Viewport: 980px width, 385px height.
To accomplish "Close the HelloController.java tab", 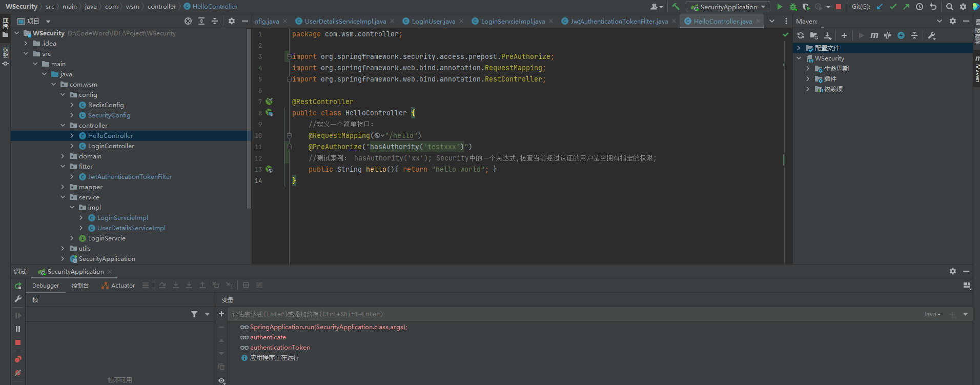I will [758, 21].
